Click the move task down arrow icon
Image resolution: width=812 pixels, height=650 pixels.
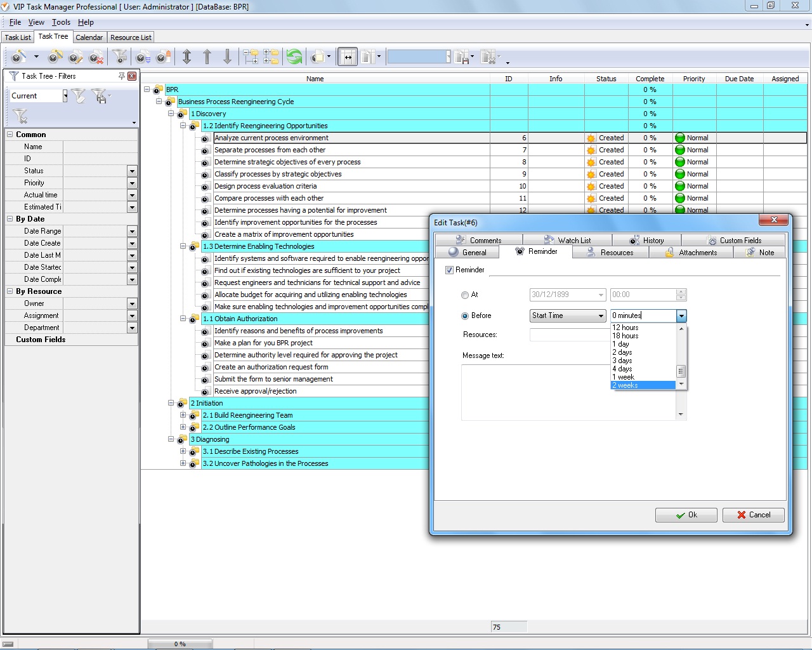(227, 57)
